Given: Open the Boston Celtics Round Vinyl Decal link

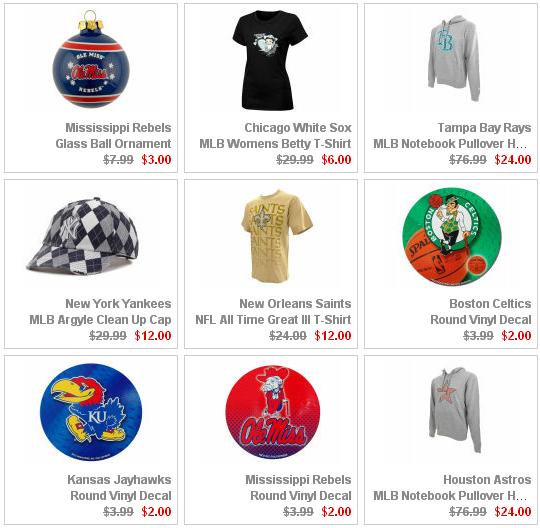Looking at the screenshot, I should 481,311.
